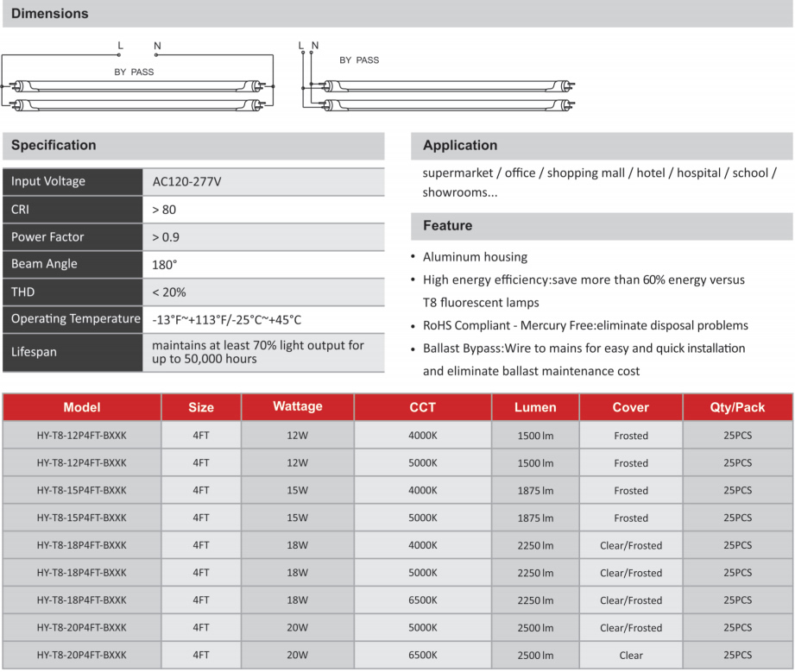This screenshot has width=795, height=672.
Task: Select the '> 0.9' power factor value
Action: (x=165, y=237)
